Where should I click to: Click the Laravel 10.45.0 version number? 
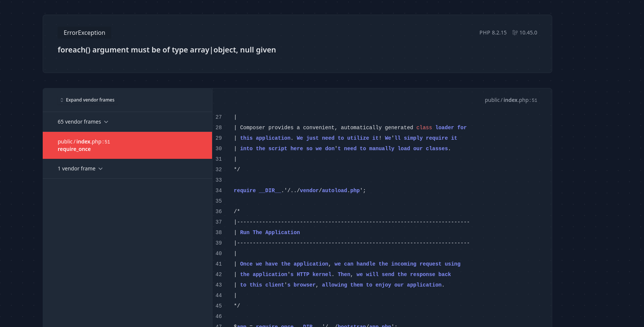(528, 33)
